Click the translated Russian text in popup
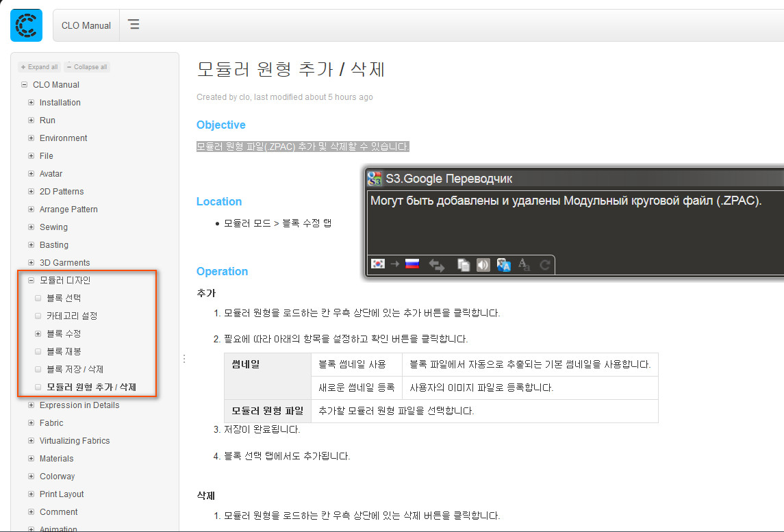 click(566, 201)
